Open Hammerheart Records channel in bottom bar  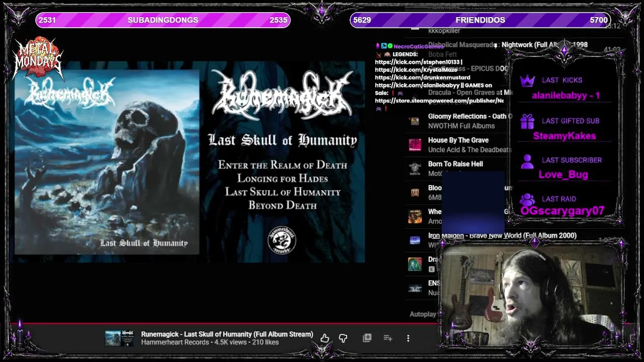(175, 342)
